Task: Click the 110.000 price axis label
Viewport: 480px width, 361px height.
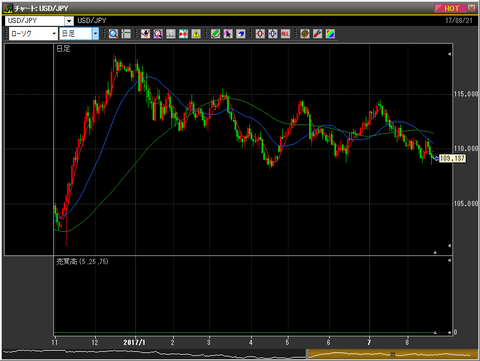Action: 466,149
